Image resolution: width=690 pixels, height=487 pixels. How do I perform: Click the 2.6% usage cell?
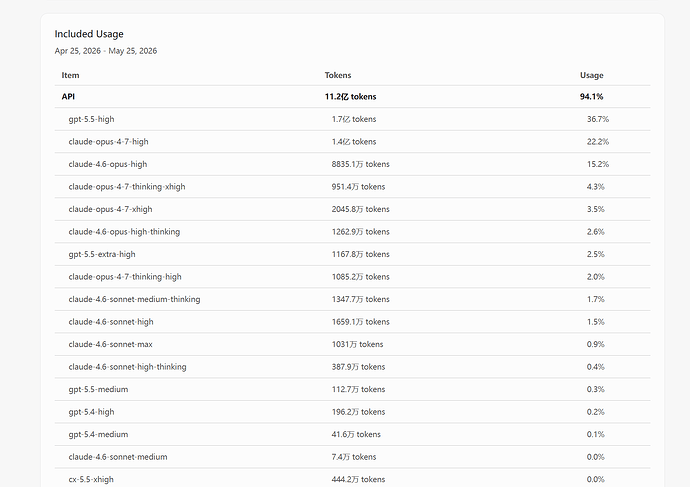click(596, 232)
